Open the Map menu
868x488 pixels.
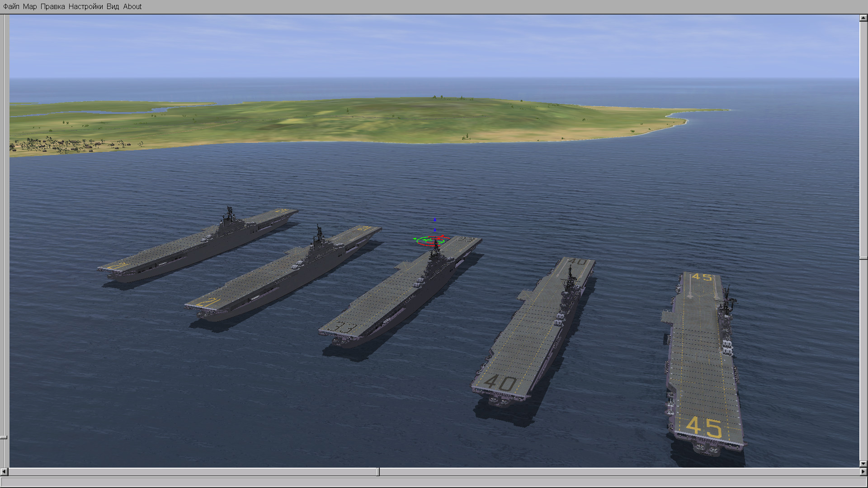click(29, 6)
